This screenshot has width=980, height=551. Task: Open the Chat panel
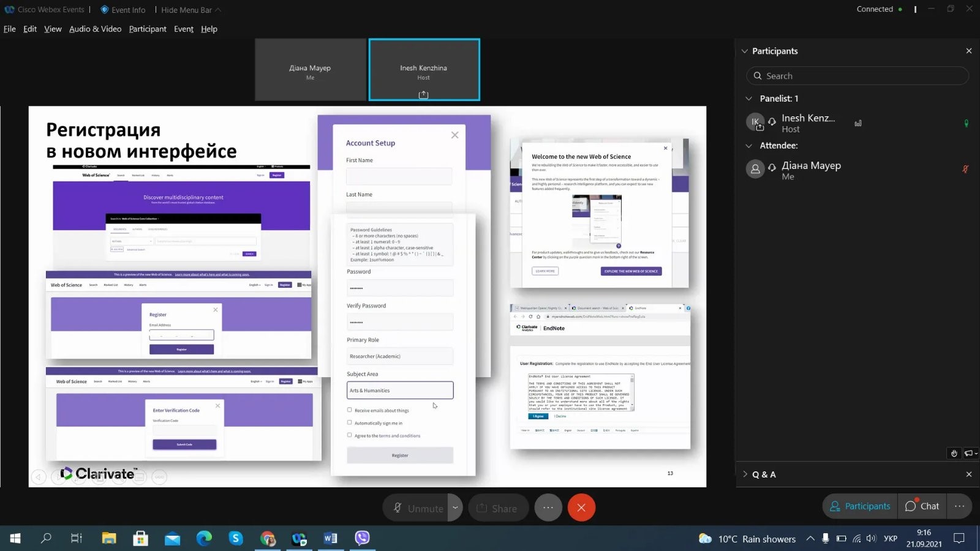click(x=922, y=506)
